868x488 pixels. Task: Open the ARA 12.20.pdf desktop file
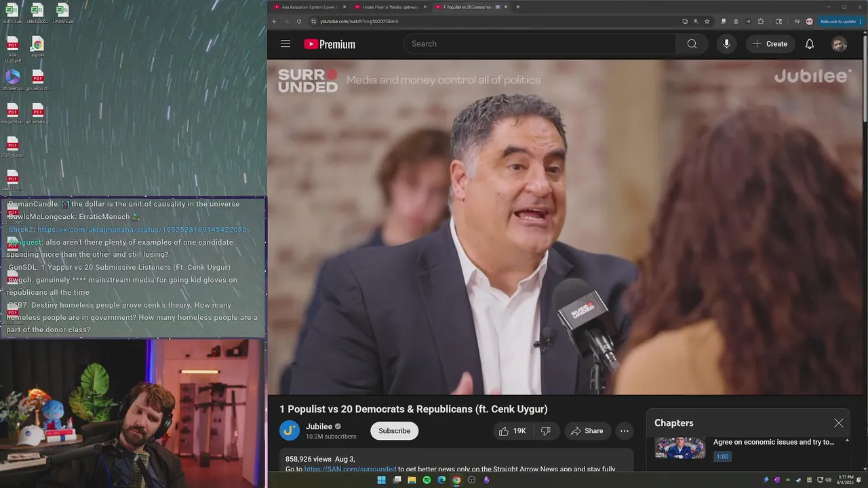(12, 49)
